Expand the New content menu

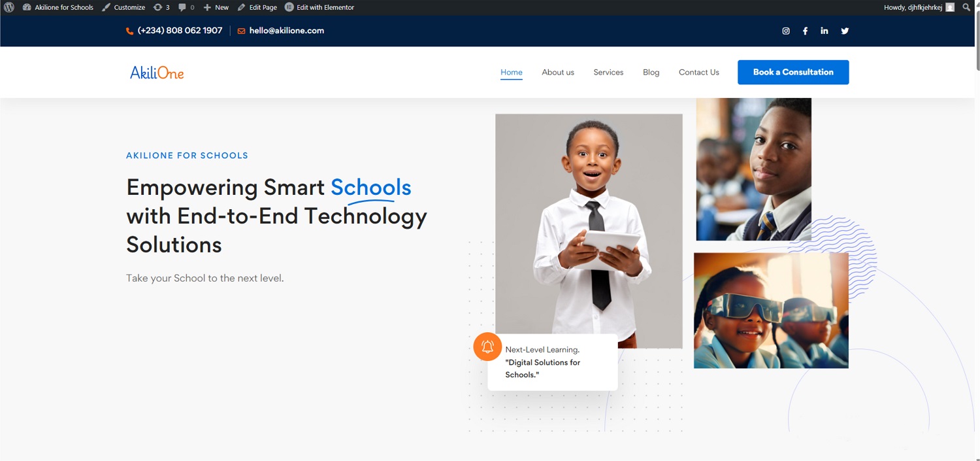216,7
